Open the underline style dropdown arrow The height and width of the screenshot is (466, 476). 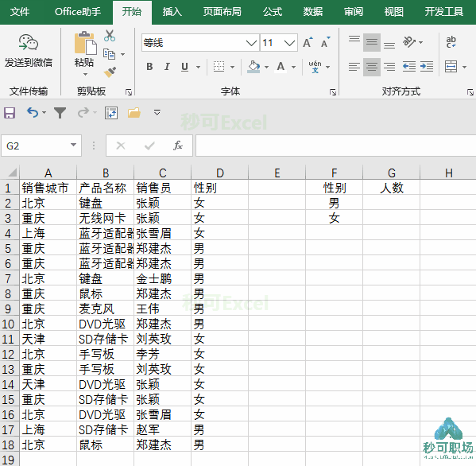[x=198, y=67]
